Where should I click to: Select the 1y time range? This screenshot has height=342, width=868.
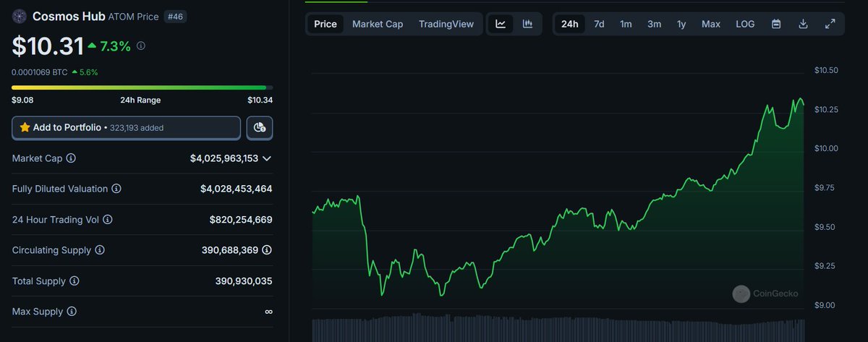click(x=681, y=24)
